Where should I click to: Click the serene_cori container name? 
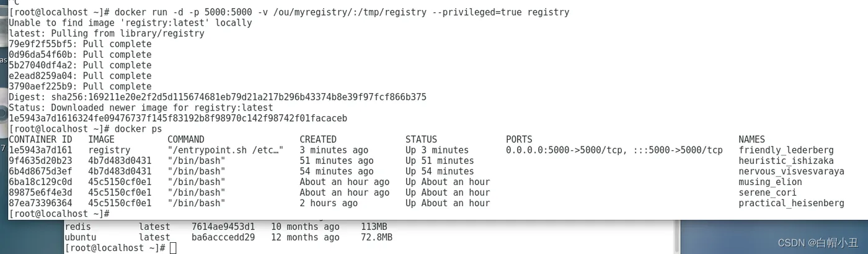[x=768, y=193]
